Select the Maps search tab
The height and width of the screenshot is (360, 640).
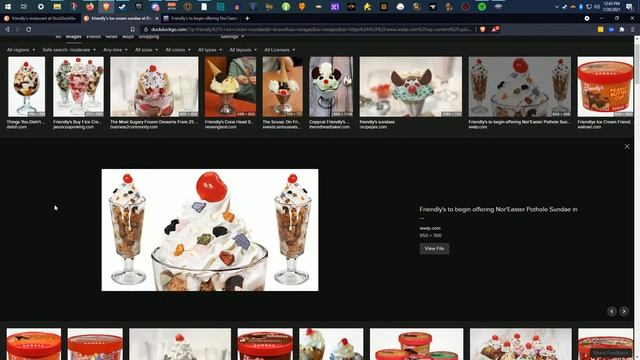coord(128,37)
